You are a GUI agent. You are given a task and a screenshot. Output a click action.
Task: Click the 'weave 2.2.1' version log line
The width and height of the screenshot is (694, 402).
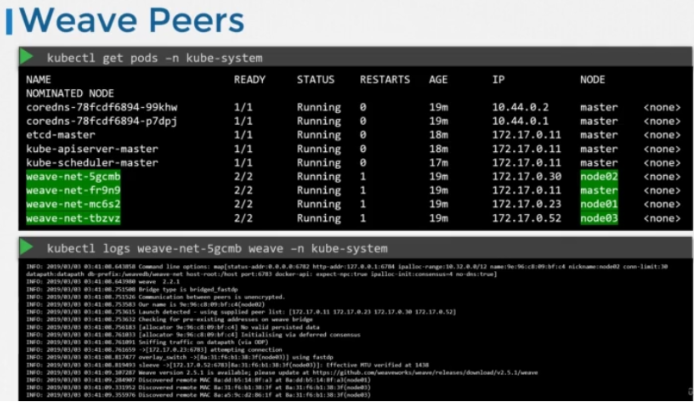[x=103, y=282]
